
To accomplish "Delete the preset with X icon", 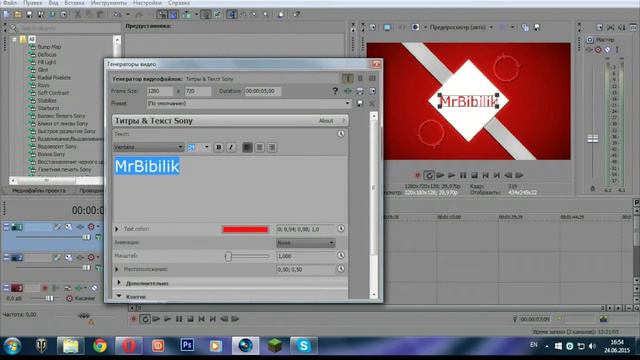I will point(372,104).
